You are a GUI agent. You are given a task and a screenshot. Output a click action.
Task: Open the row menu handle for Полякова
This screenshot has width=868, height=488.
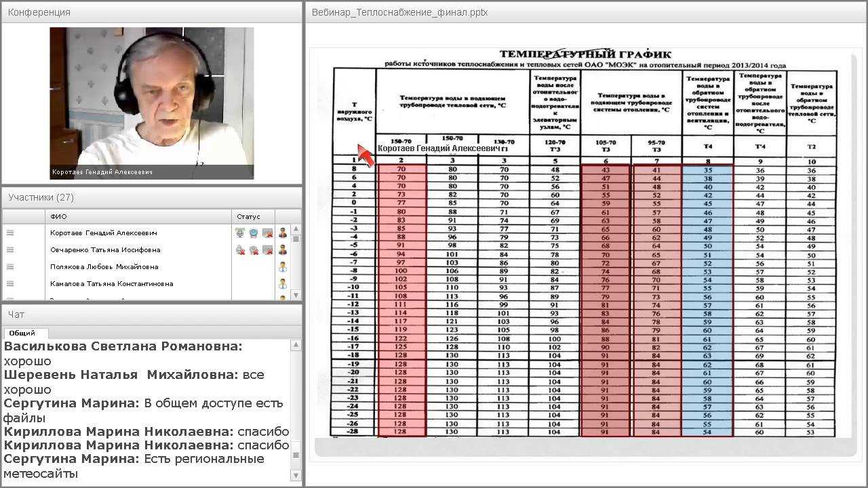pyautogui.click(x=10, y=267)
